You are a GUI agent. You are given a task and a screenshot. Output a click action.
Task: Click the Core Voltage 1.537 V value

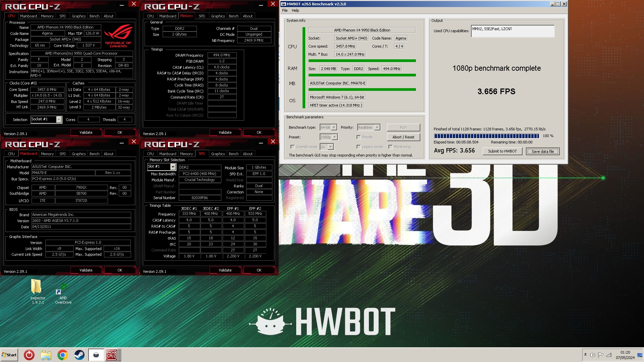[89, 45]
